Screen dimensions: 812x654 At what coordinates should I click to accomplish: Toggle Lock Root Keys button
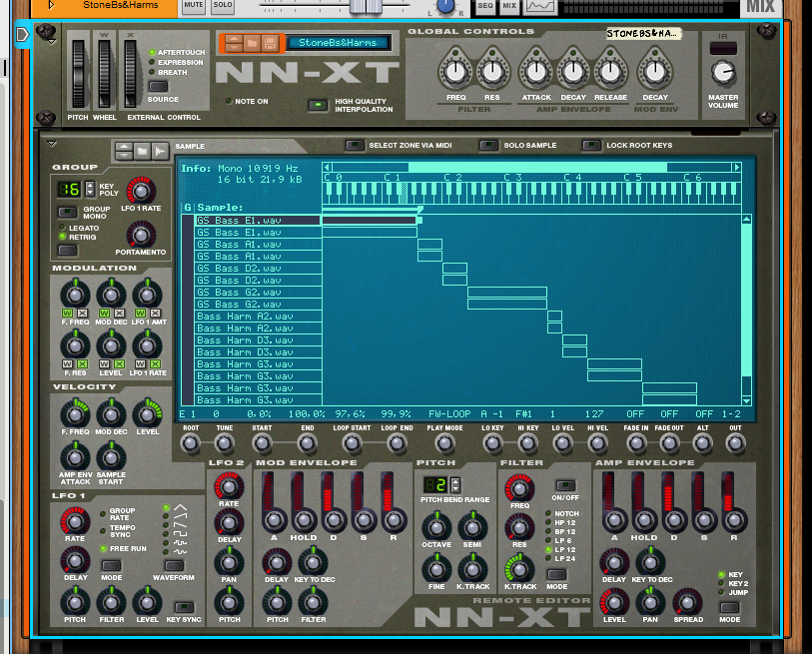[x=591, y=146]
